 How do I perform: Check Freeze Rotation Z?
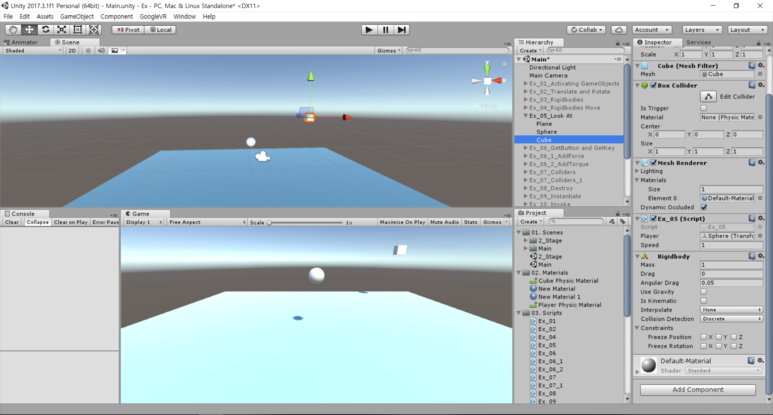[734, 346]
